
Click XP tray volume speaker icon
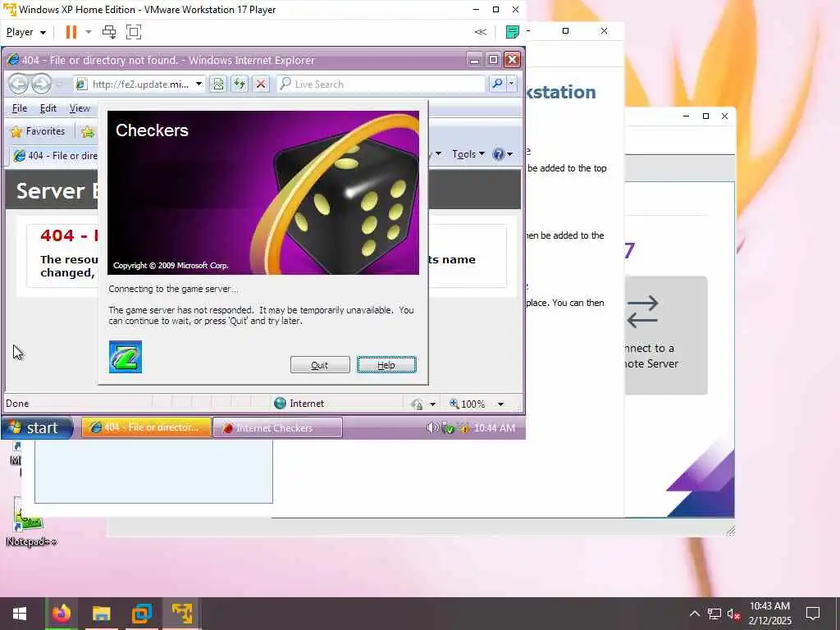pyautogui.click(x=431, y=427)
